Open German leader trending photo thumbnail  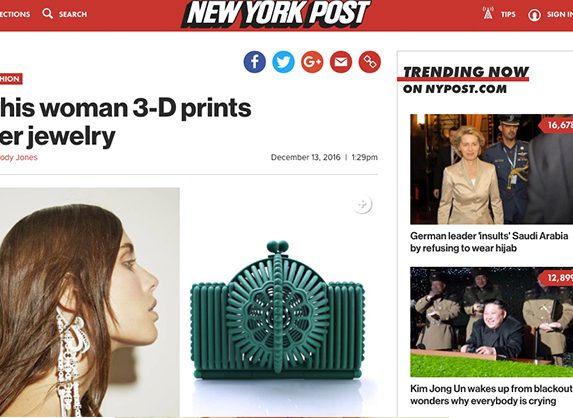[x=492, y=169]
